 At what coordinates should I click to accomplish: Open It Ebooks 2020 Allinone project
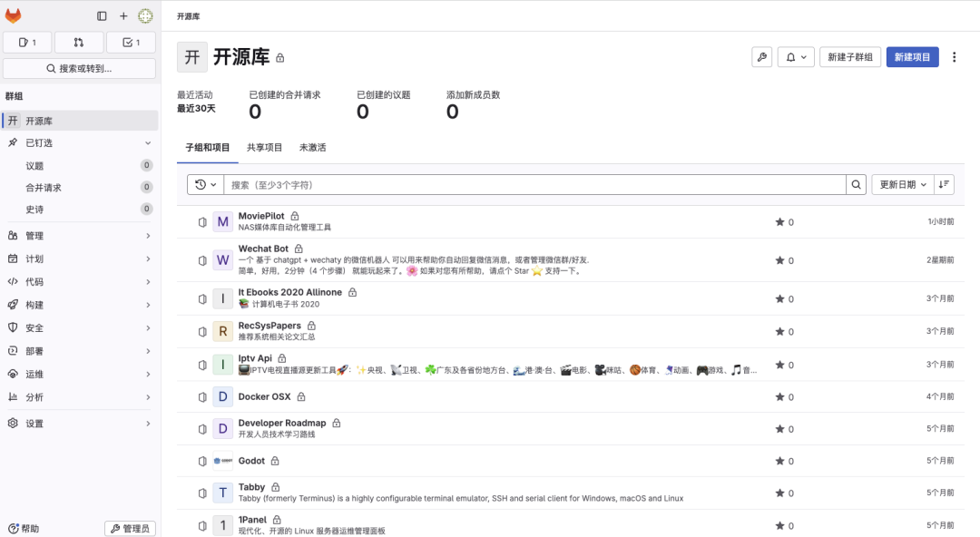290,292
